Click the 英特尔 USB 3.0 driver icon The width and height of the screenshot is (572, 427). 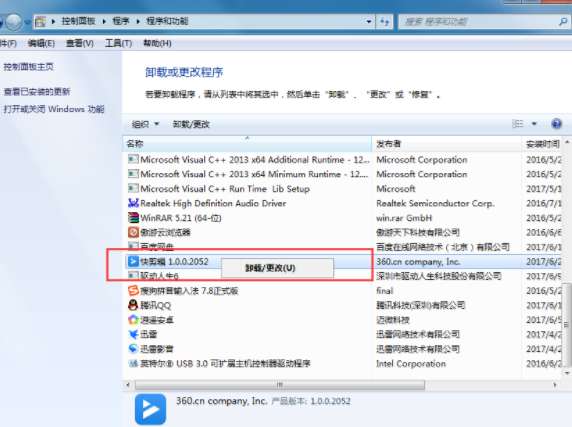[x=133, y=364]
